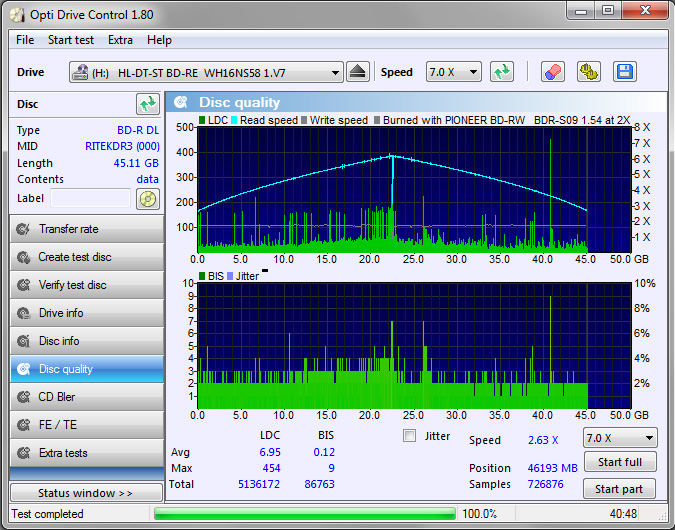Click the Samples value 726876
The width and height of the screenshot is (675, 530).
coord(545,484)
